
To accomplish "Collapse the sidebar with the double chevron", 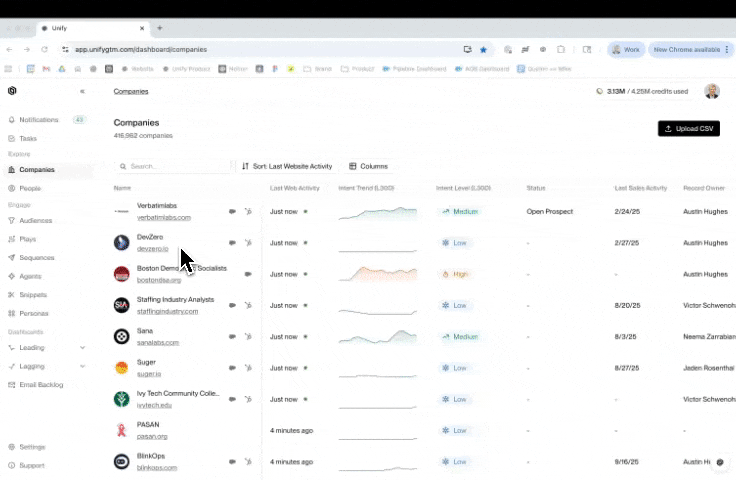I will [x=82, y=91].
